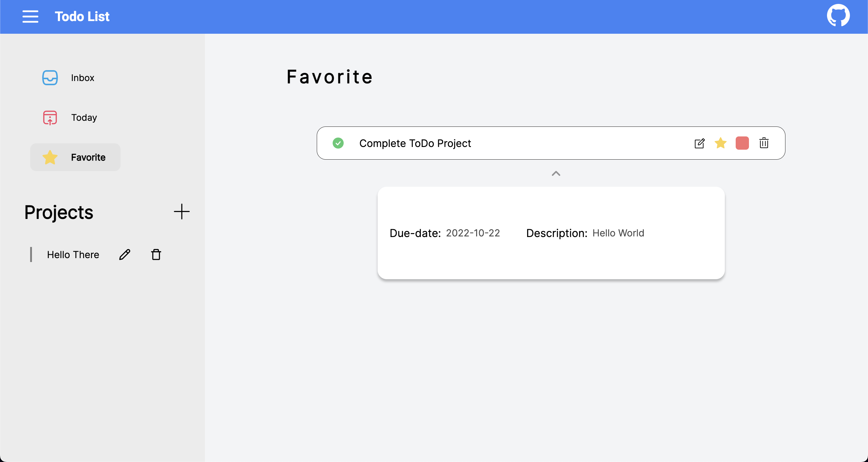This screenshot has height=462, width=868.
Task: Toggle completion of Complete ToDo Project
Action: click(x=339, y=143)
